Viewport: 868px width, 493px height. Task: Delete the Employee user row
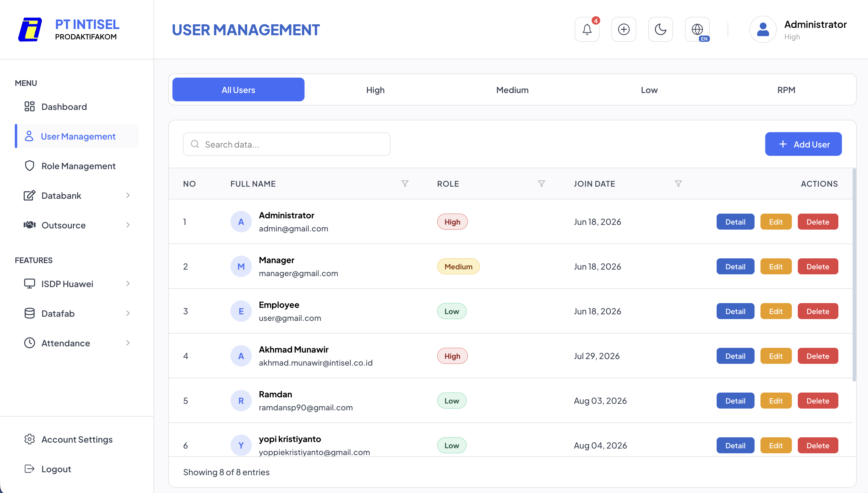(x=818, y=311)
